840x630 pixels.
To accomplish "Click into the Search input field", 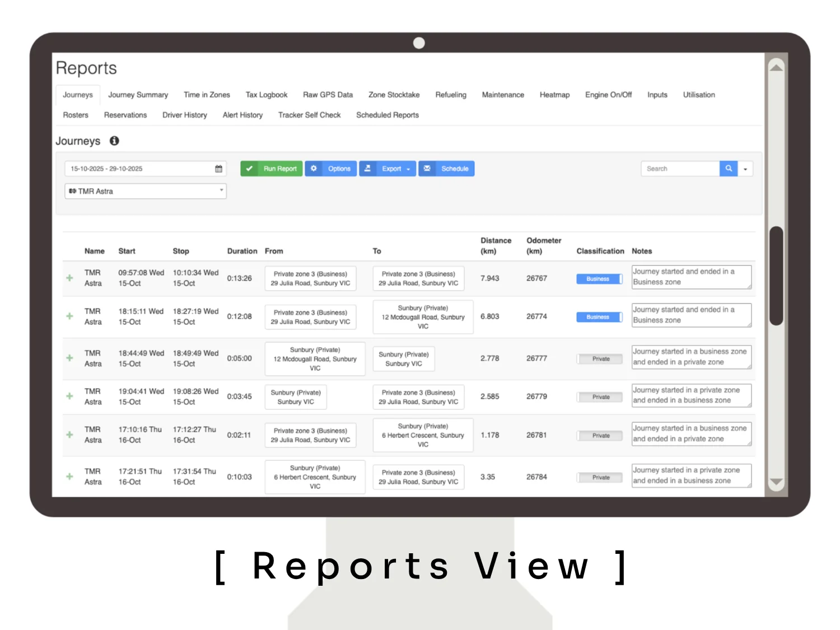I will (x=680, y=169).
